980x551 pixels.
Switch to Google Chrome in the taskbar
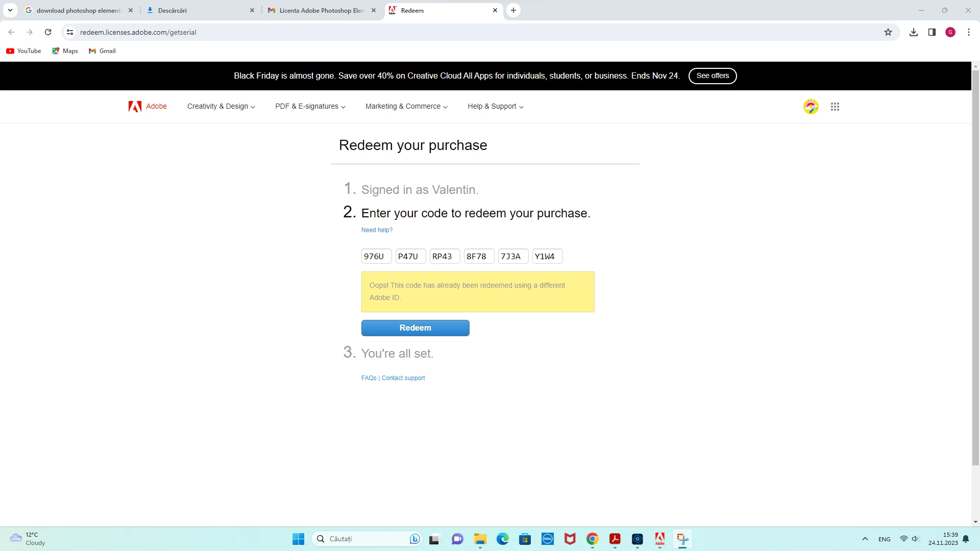pos(592,539)
